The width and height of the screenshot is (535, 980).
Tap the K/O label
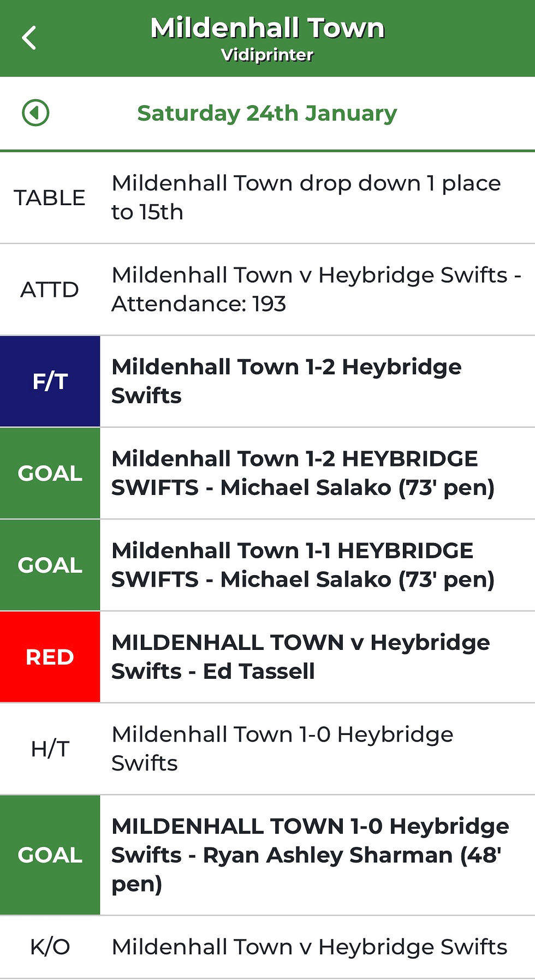tap(50, 947)
